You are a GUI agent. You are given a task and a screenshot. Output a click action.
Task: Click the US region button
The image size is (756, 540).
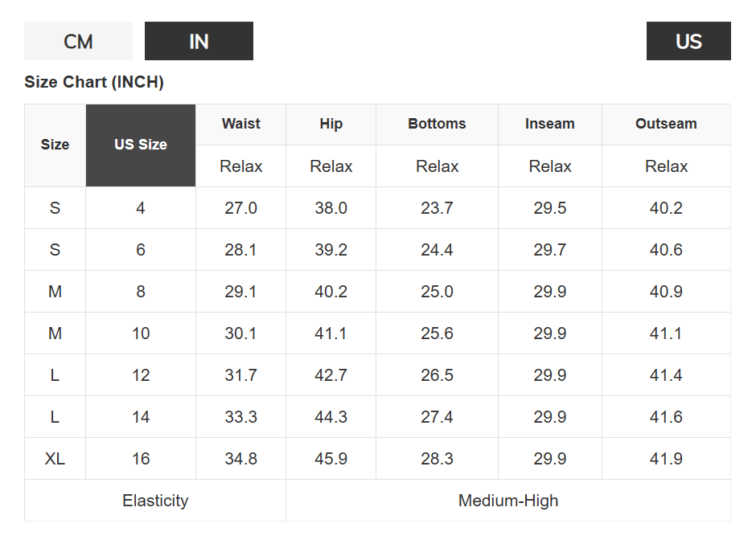pyautogui.click(x=688, y=41)
